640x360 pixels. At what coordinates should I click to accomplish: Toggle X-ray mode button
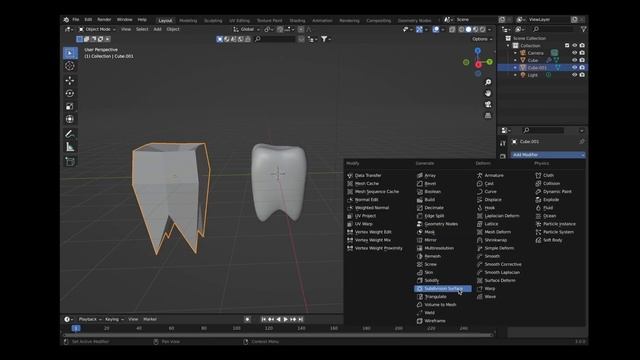click(452, 29)
